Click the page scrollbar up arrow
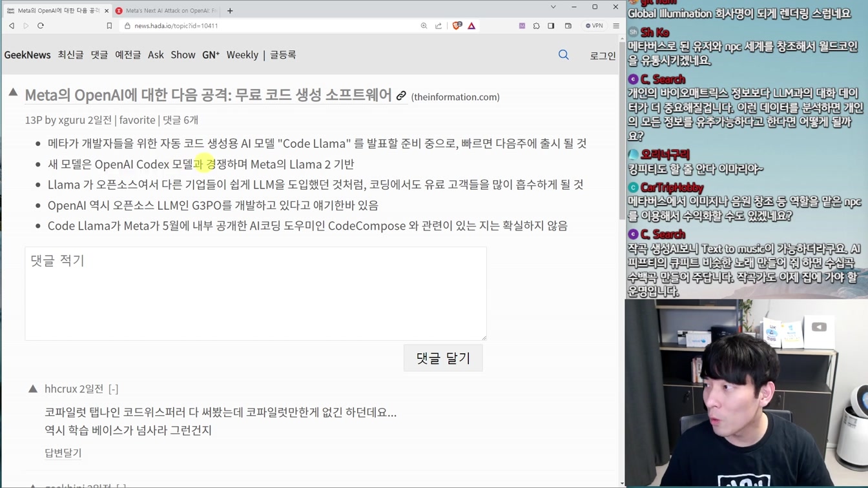The image size is (868, 488). pyautogui.click(x=622, y=39)
